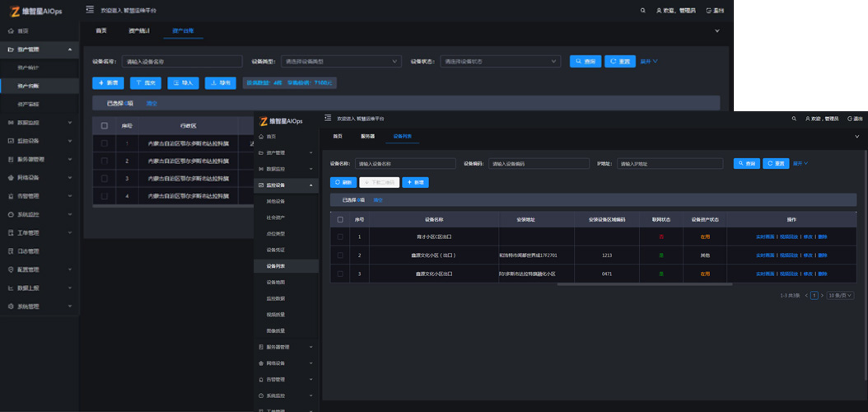
Task: Click the 数据上报 chart icon in sidebar
Action: coord(12,288)
